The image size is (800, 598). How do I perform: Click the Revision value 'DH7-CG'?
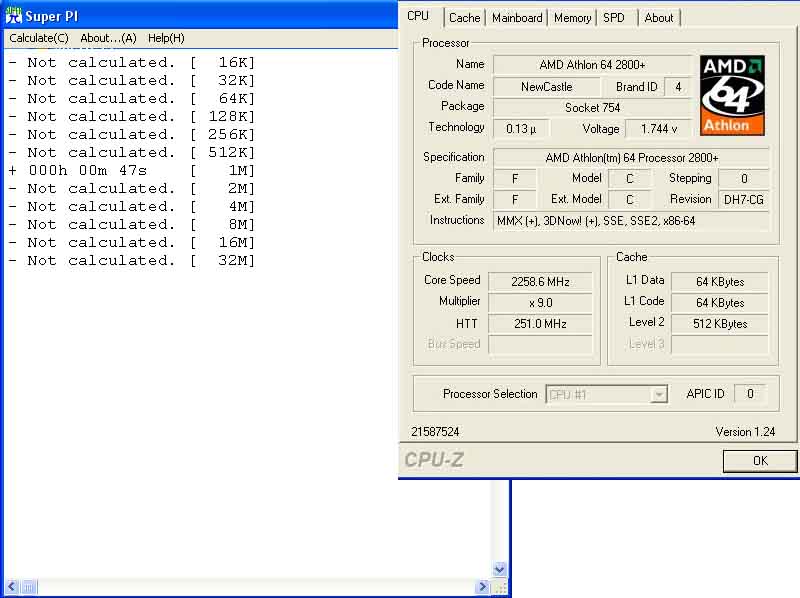(743, 200)
